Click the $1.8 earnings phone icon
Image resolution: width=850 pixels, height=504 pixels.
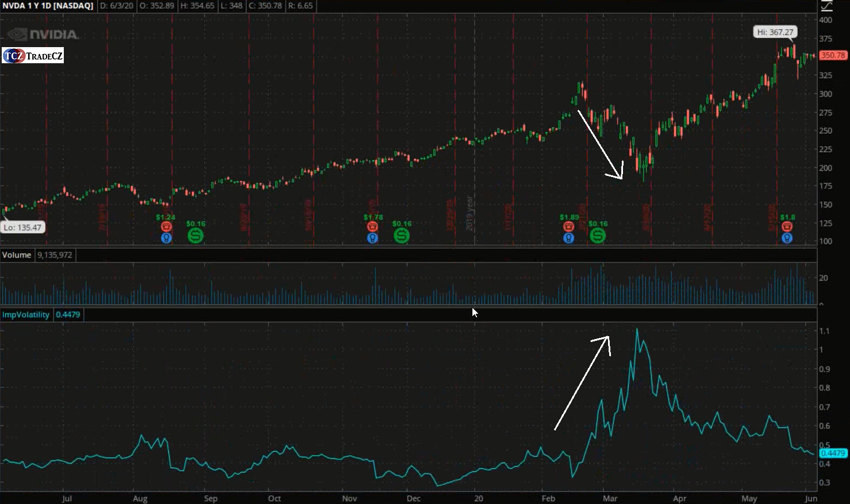[x=787, y=226]
